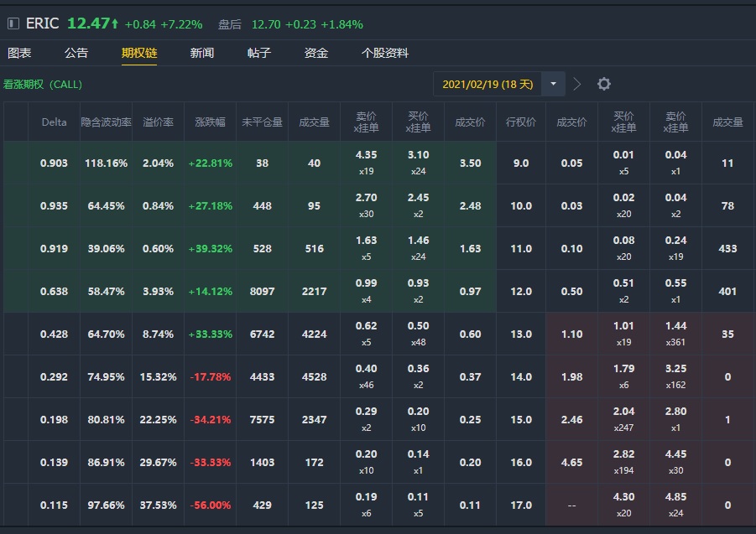Click the 行权价 column header

tap(521, 122)
